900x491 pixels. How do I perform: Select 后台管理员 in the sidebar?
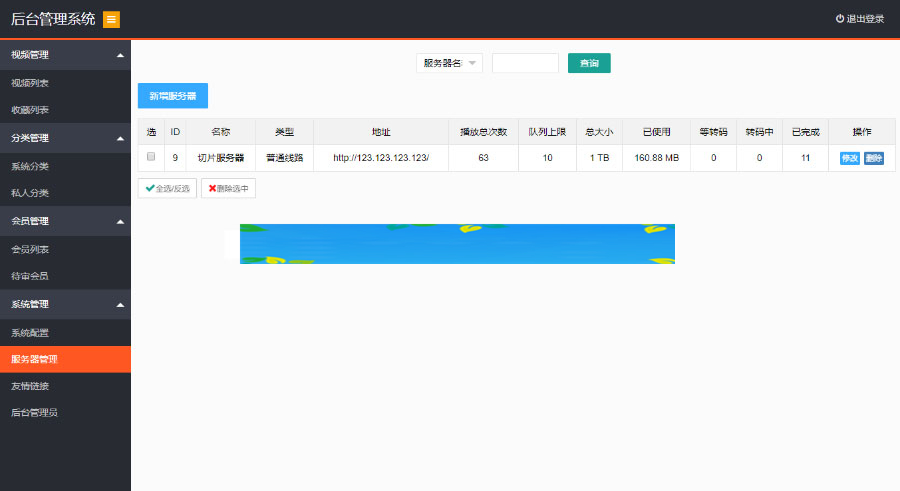tap(34, 412)
